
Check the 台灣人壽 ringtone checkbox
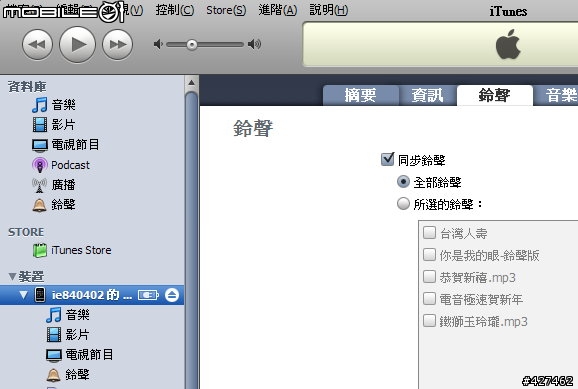click(429, 233)
